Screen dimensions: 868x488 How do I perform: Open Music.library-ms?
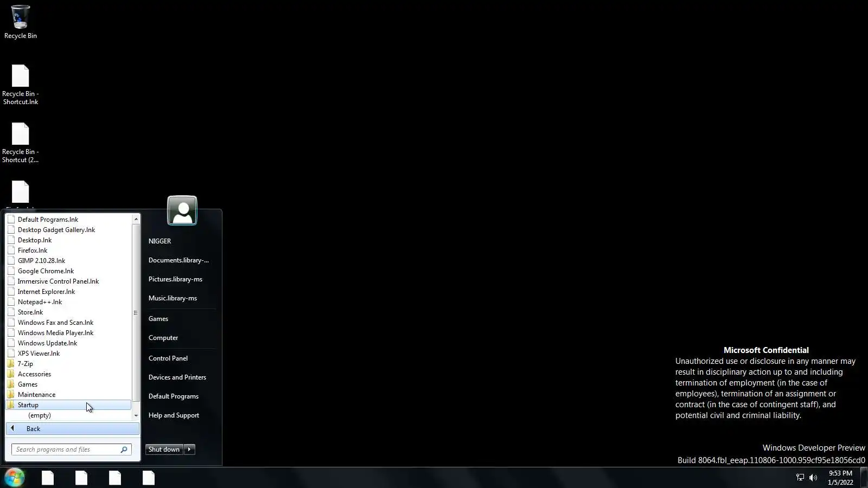coord(179,298)
